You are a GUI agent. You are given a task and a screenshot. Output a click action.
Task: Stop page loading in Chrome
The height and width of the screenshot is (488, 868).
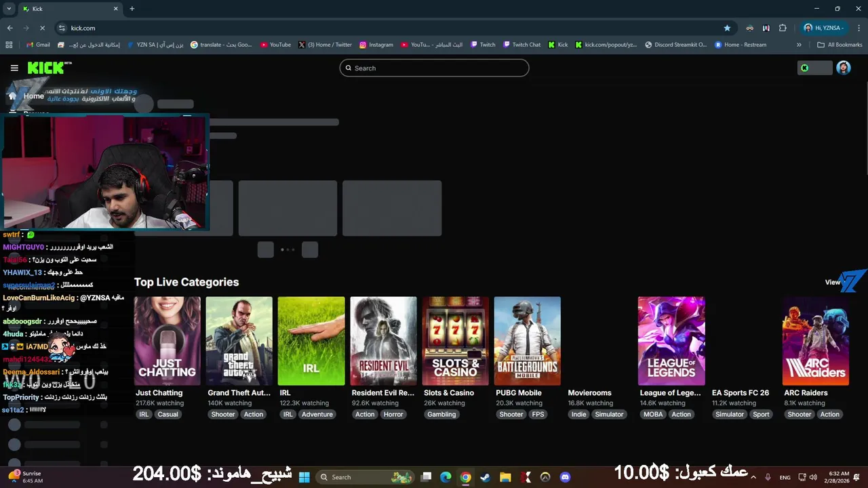point(42,28)
